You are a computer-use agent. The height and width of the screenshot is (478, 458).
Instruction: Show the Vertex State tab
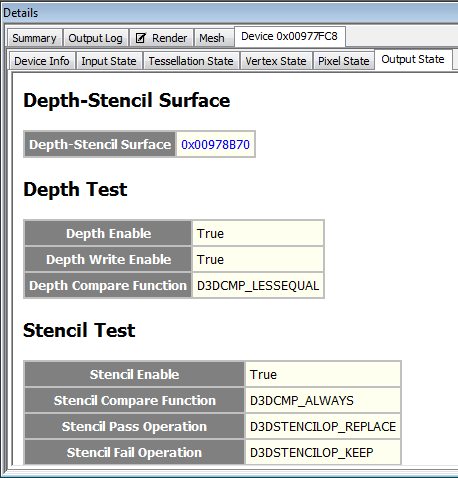click(276, 61)
